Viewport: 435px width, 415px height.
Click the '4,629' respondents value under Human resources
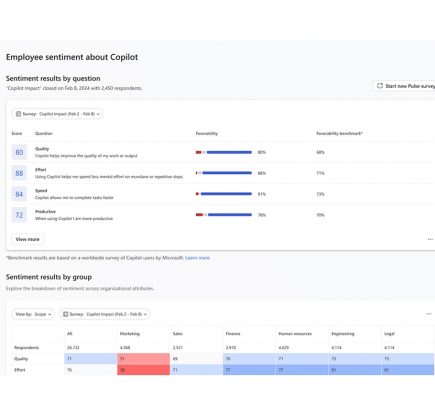pos(283,348)
